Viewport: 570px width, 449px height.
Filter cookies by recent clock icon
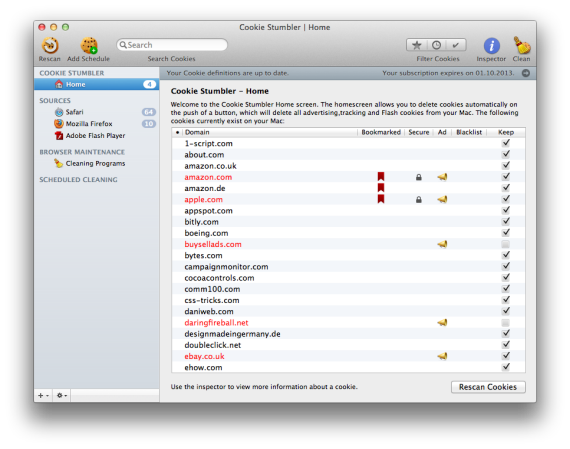pos(436,45)
